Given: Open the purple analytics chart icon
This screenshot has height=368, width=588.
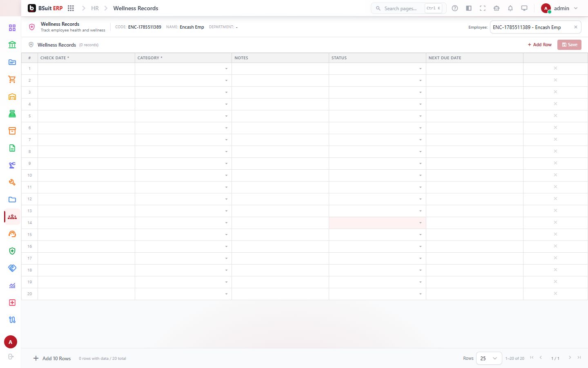Looking at the screenshot, I should 12,285.
